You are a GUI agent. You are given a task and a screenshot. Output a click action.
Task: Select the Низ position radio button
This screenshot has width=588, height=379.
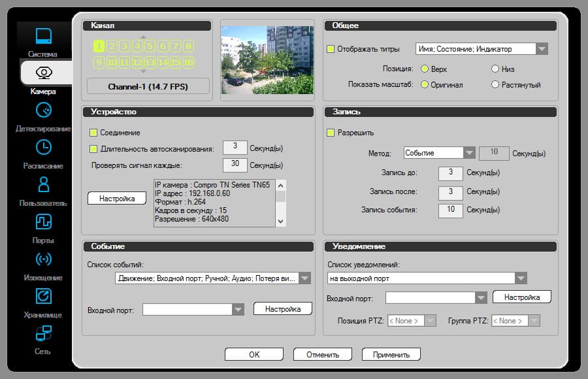tap(495, 69)
